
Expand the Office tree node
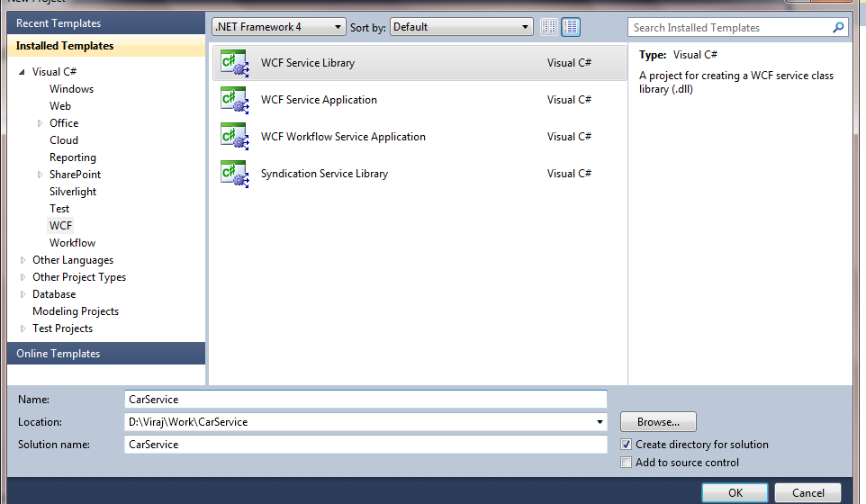[40, 123]
